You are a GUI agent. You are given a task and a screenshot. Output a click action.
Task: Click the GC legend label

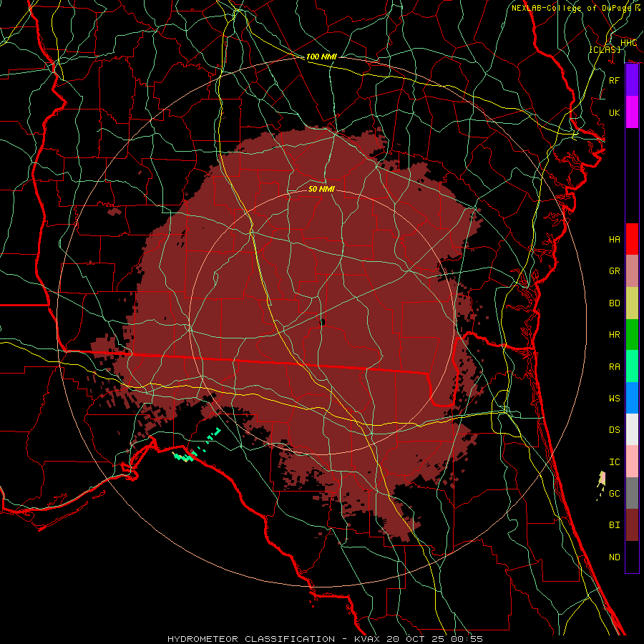click(x=614, y=494)
